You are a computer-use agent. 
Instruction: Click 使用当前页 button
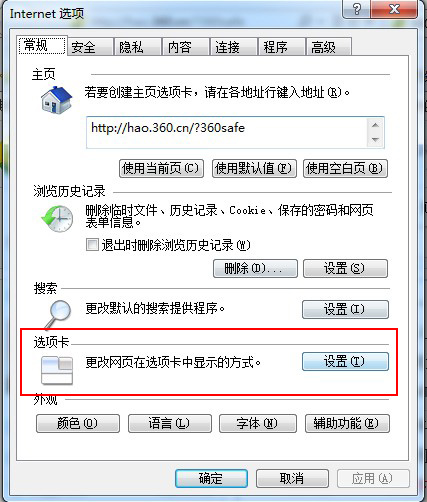161,168
